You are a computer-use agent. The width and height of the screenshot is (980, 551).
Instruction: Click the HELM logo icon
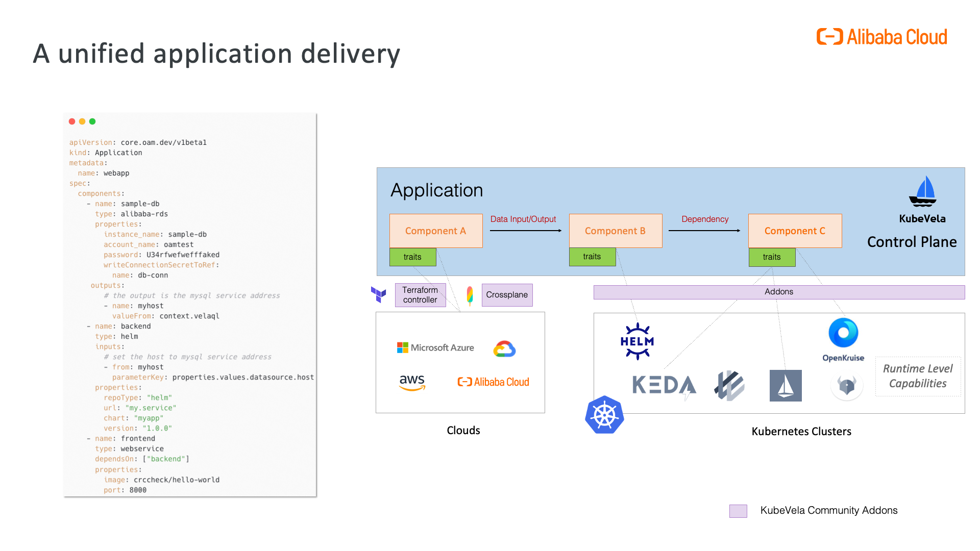click(x=637, y=341)
